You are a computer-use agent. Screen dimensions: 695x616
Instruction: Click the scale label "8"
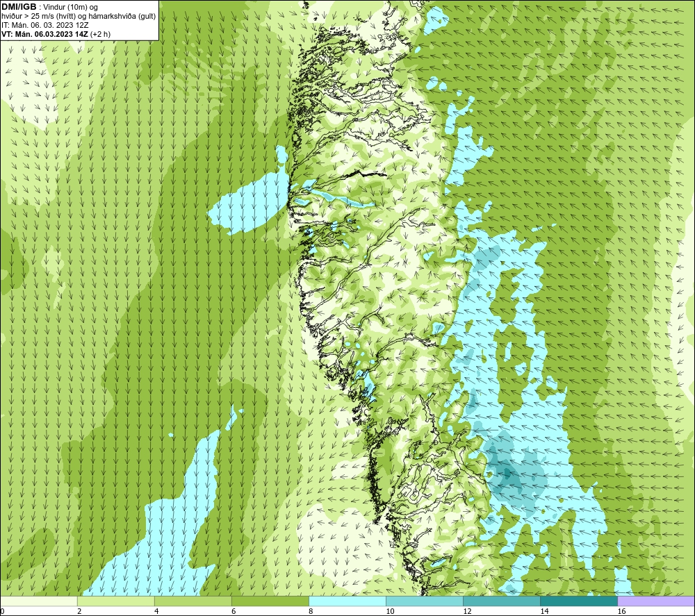click(x=311, y=612)
